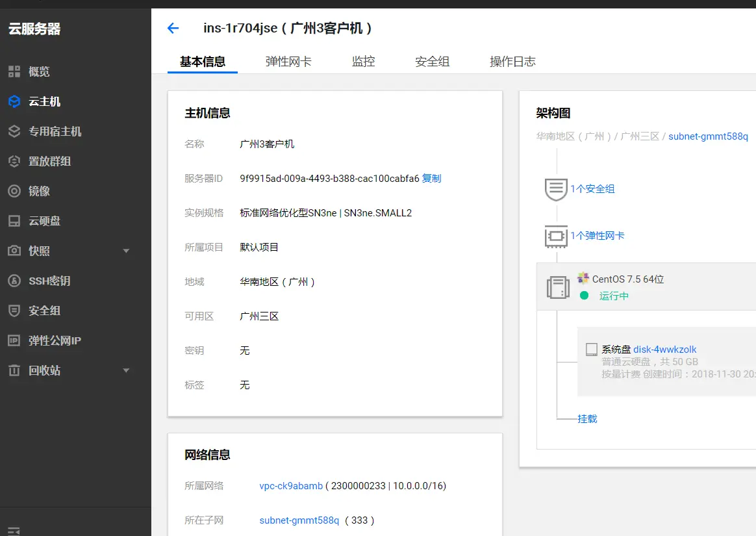The image size is (756, 536).
Task: Open 专用宿主机 in the sidebar menu
Action: (55, 131)
